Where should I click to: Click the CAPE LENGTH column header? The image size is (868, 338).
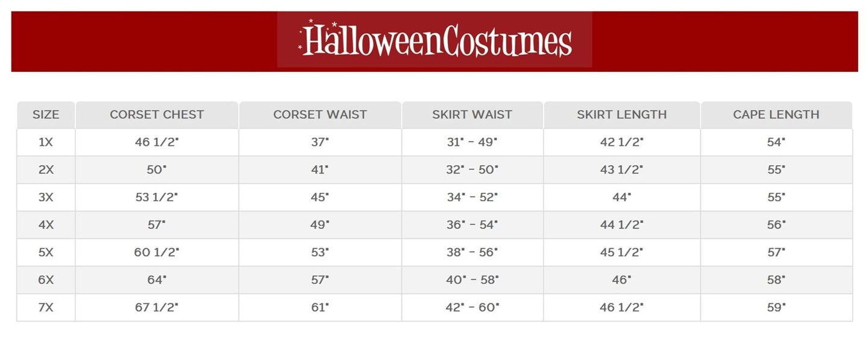tap(776, 114)
